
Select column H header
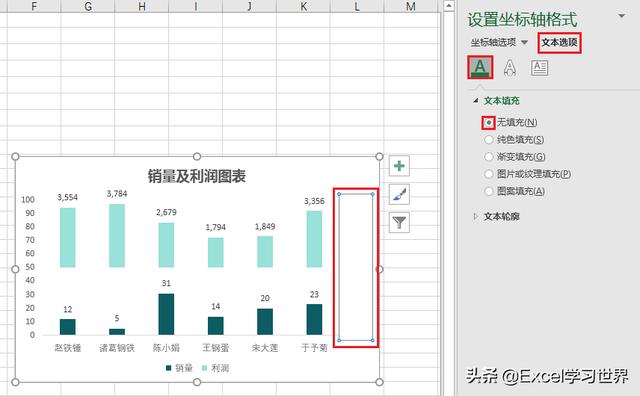[x=142, y=6]
